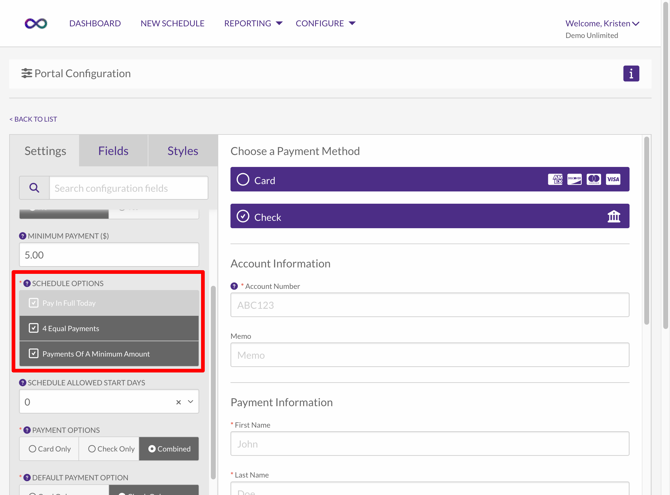Click the Mastercard icon
Viewport: 670px width, 495px height.
tap(594, 179)
